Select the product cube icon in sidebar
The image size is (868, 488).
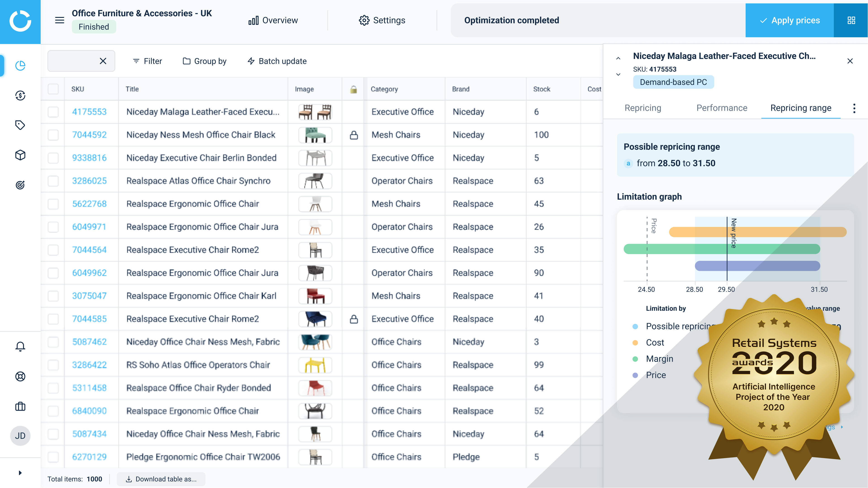(x=20, y=155)
